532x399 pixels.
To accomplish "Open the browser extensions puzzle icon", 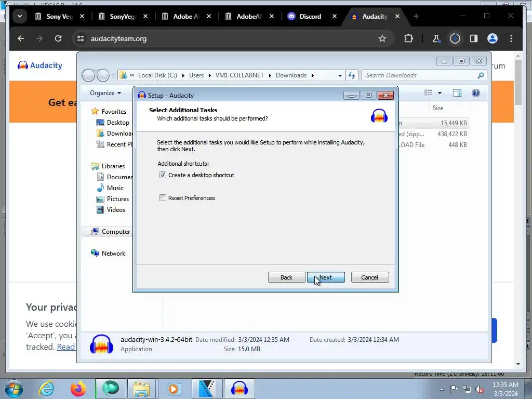I will 409,38.
